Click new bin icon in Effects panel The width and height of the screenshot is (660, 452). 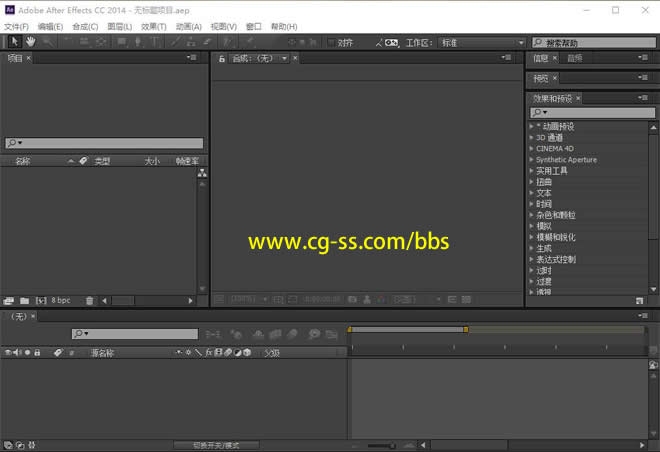[x=639, y=300]
